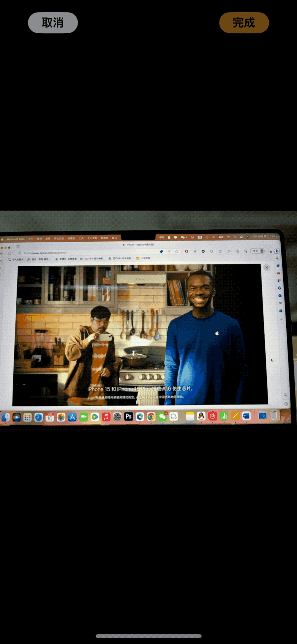Open WeChat with the red badge
Viewport: 297px width, 644px height.
coord(162,416)
